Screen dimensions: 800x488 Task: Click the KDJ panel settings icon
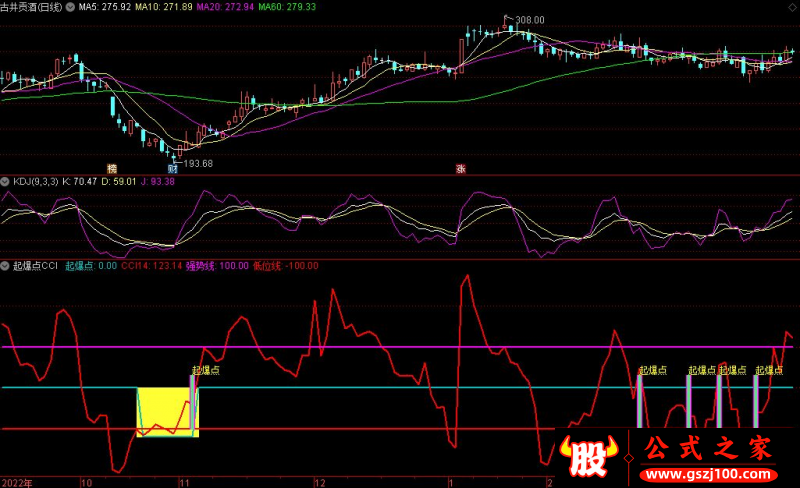click(x=5, y=181)
